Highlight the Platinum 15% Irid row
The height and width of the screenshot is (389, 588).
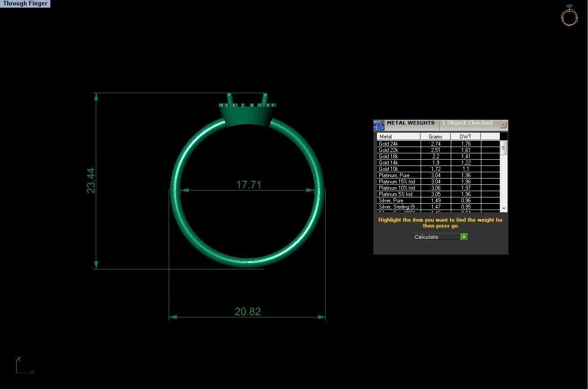pos(438,182)
